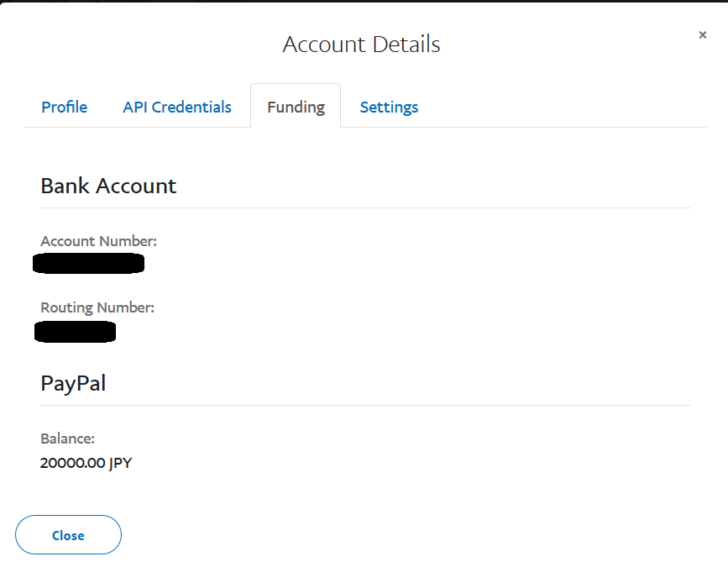Screen dimensions: 728x562
Task: Click the Account Number label
Action: [x=98, y=242]
